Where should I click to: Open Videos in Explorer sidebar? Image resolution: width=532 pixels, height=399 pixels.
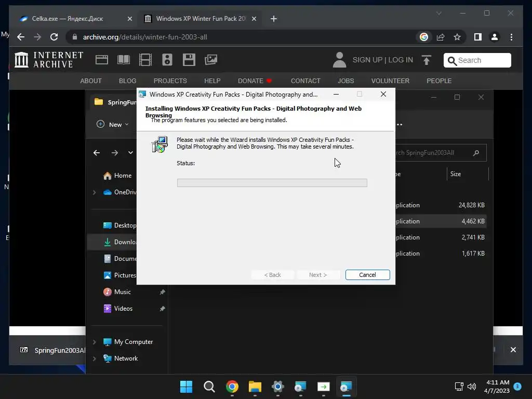118,309
